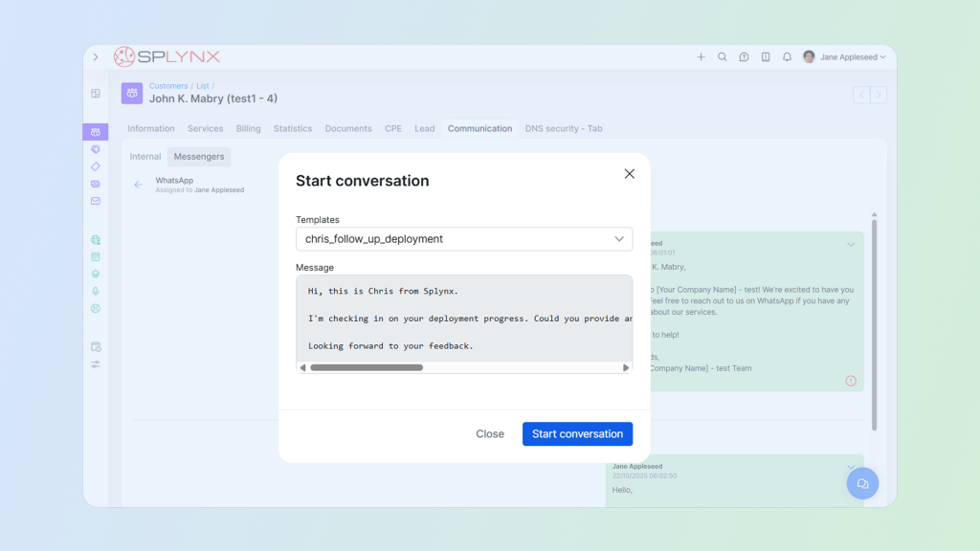The image size is (980, 551).
Task: Click the back arrow beside WhatsApp
Action: point(139,185)
